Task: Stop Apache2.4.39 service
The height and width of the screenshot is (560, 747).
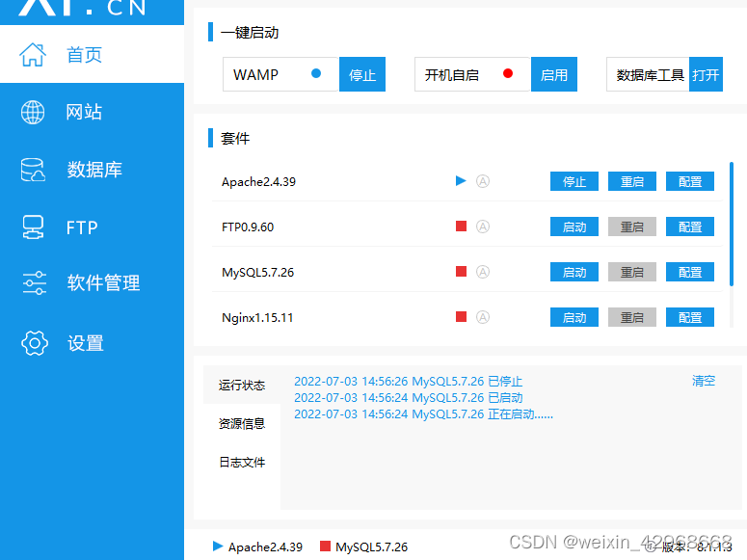Action: pyautogui.click(x=574, y=181)
